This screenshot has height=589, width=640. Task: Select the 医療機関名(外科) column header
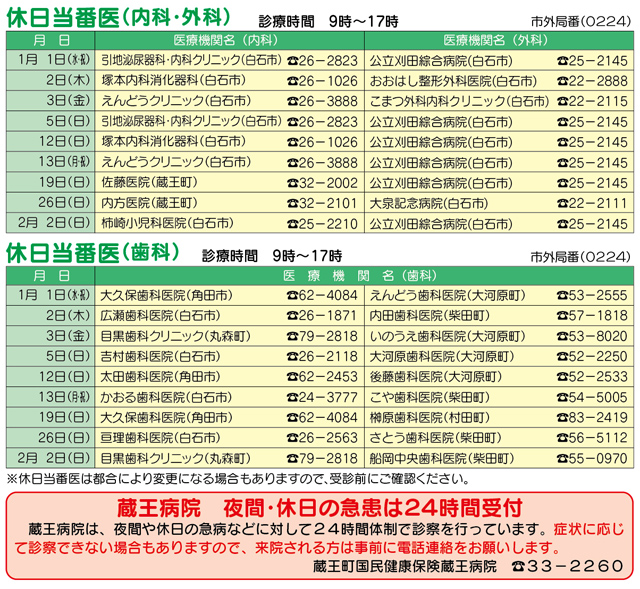pos(496,40)
